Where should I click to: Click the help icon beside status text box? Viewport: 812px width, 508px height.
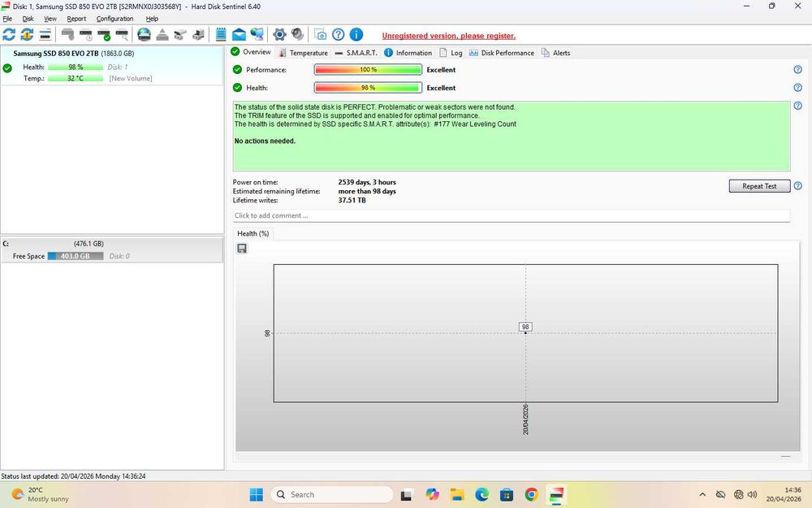(x=797, y=105)
